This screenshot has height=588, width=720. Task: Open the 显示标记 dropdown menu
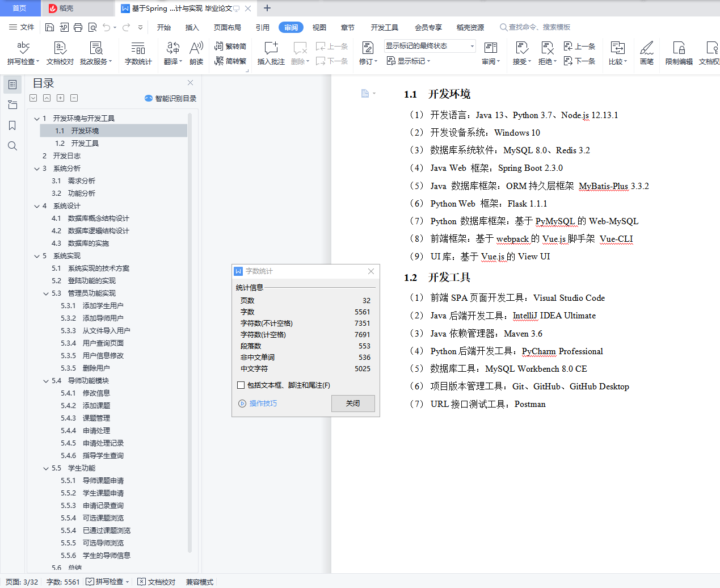409,61
